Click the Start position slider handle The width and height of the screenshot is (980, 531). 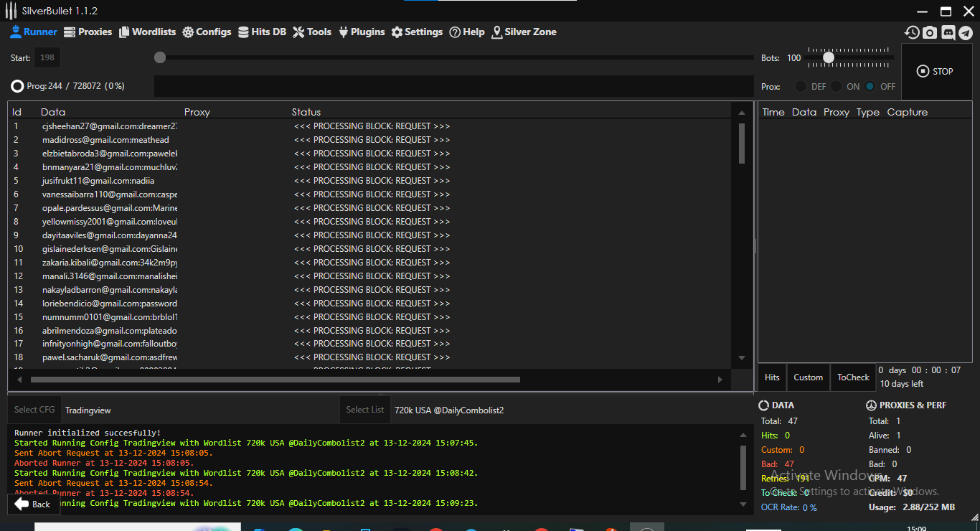point(160,57)
